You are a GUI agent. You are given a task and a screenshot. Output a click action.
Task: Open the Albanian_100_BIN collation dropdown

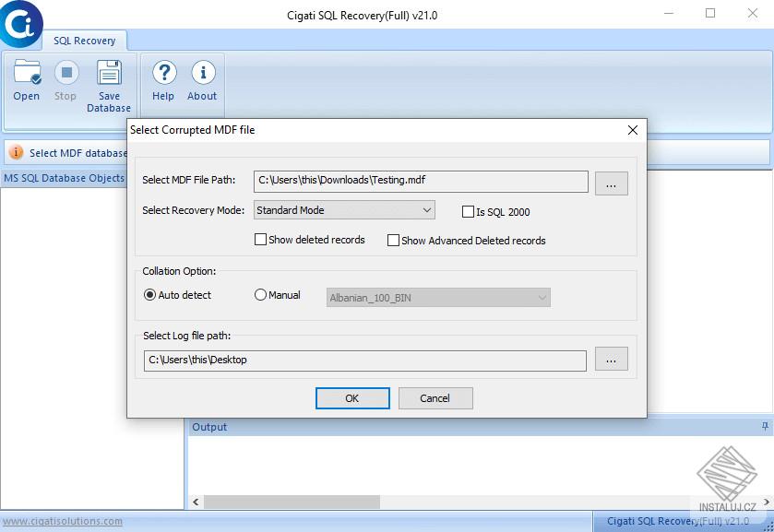438,298
